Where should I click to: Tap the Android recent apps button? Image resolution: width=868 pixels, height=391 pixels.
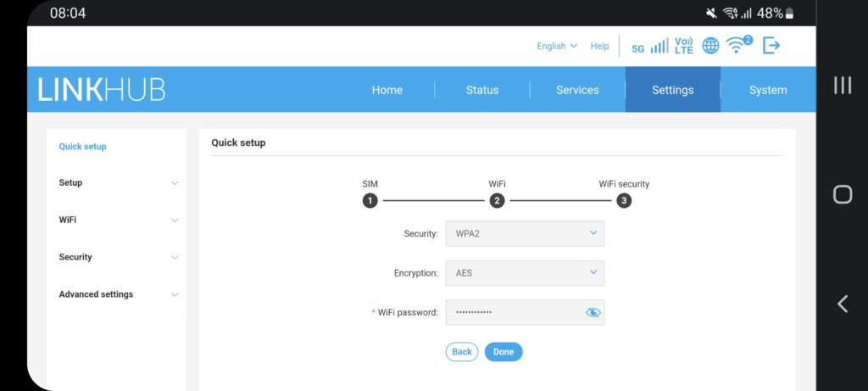[842, 86]
